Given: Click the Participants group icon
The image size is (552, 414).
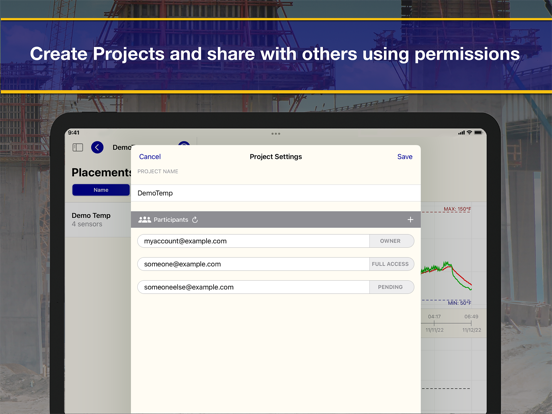Looking at the screenshot, I should tap(144, 220).
